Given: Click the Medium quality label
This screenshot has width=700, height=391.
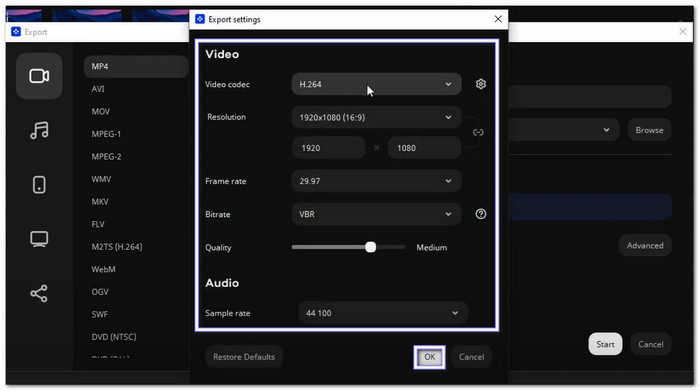Looking at the screenshot, I should [x=431, y=247].
